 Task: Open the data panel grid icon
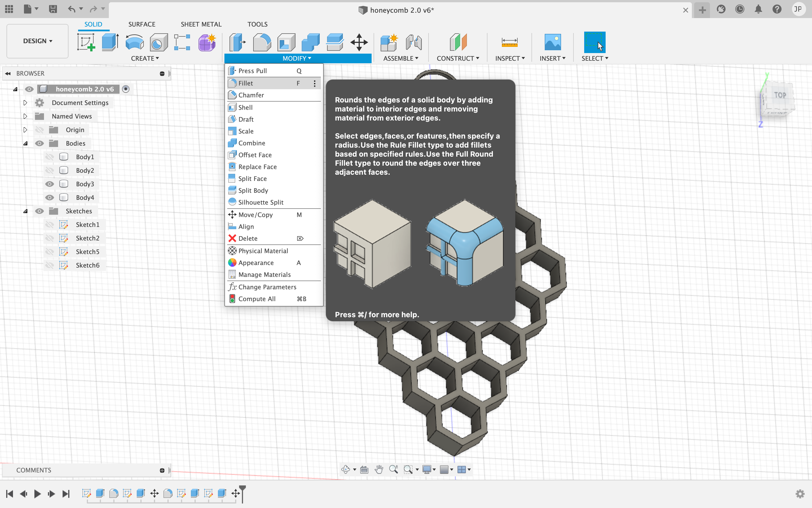click(9, 9)
